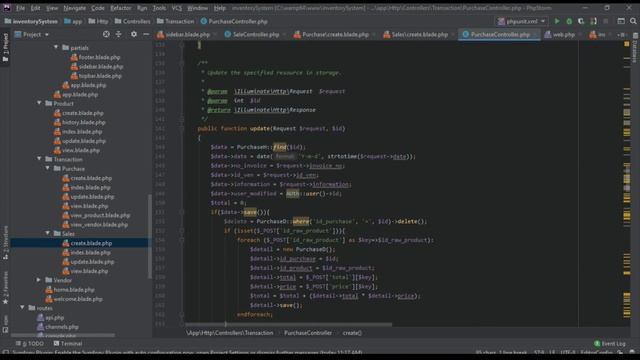
Task: Click create() in bottom code breadcrumb
Action: click(352, 333)
